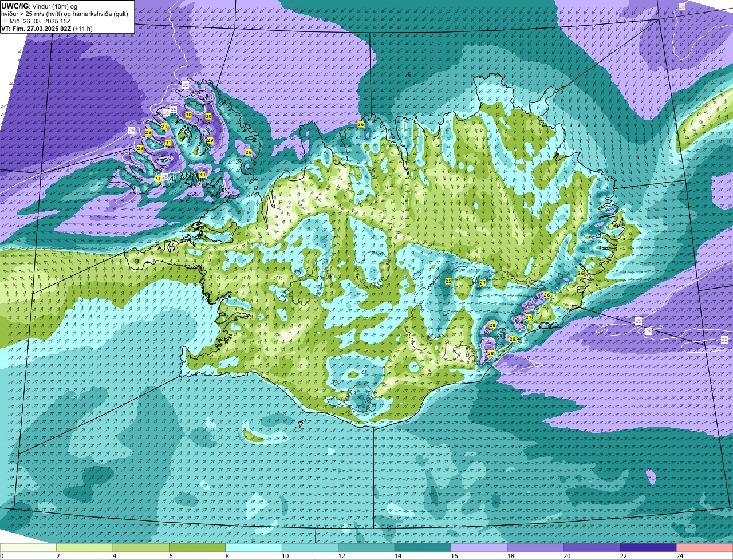The height and width of the screenshot is (560, 733).
Task: Click the 12–14 m/s legend color segment
Action: pyautogui.click(x=366, y=547)
